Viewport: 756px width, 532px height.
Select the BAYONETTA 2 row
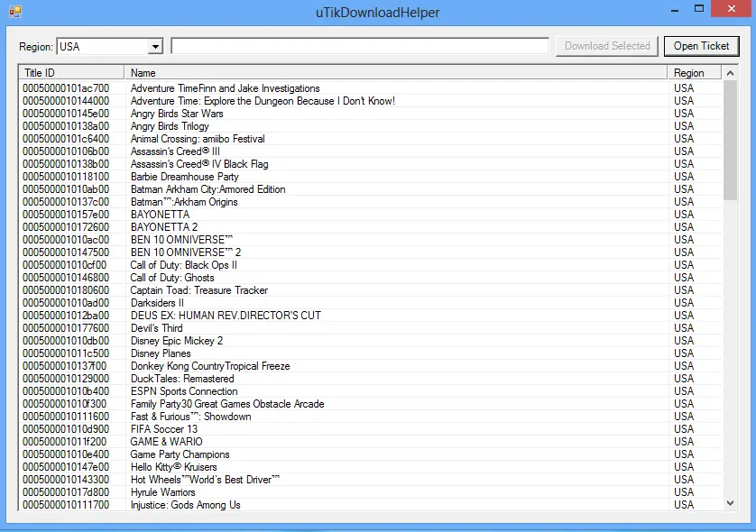pyautogui.click(x=370, y=227)
